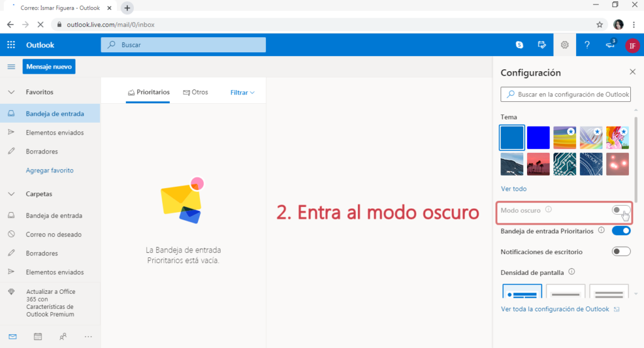Open the IF account avatar
644x348 pixels.
pyautogui.click(x=633, y=45)
